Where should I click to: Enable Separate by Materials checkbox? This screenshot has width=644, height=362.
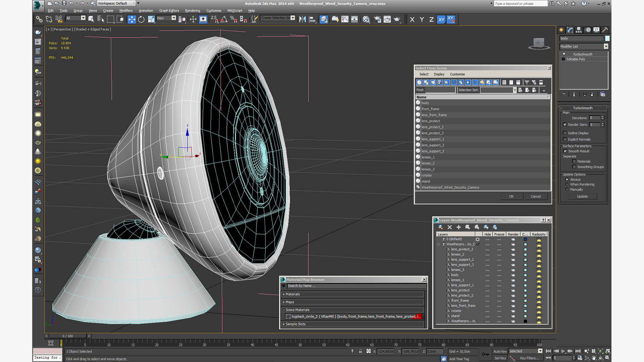pos(574,162)
